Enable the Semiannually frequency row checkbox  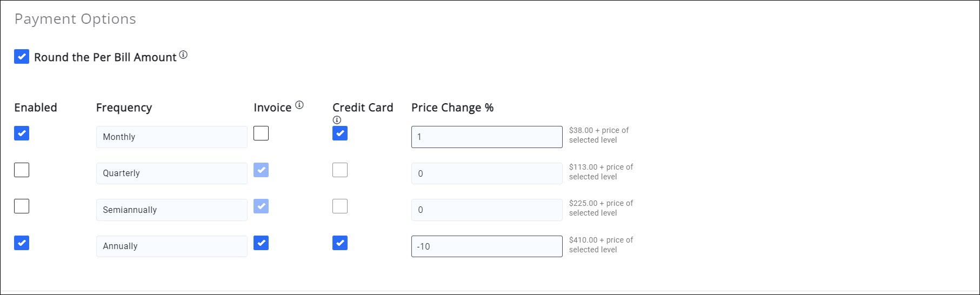coord(22,206)
